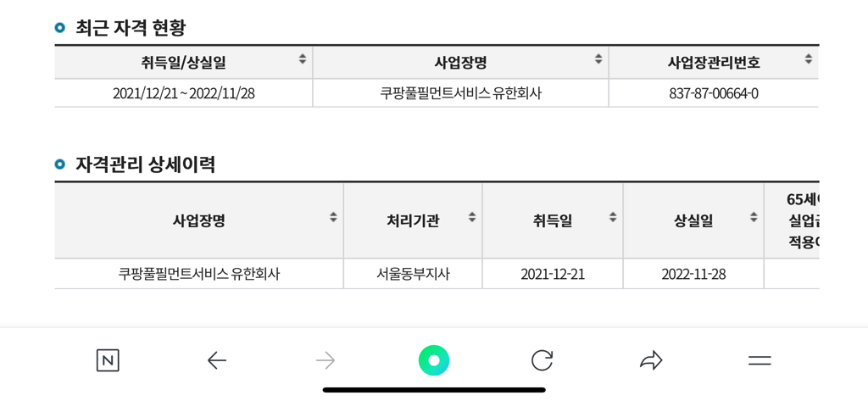The width and height of the screenshot is (868, 401).
Task: Select the 837-87-00664-0 management number cell
Action: [714, 93]
